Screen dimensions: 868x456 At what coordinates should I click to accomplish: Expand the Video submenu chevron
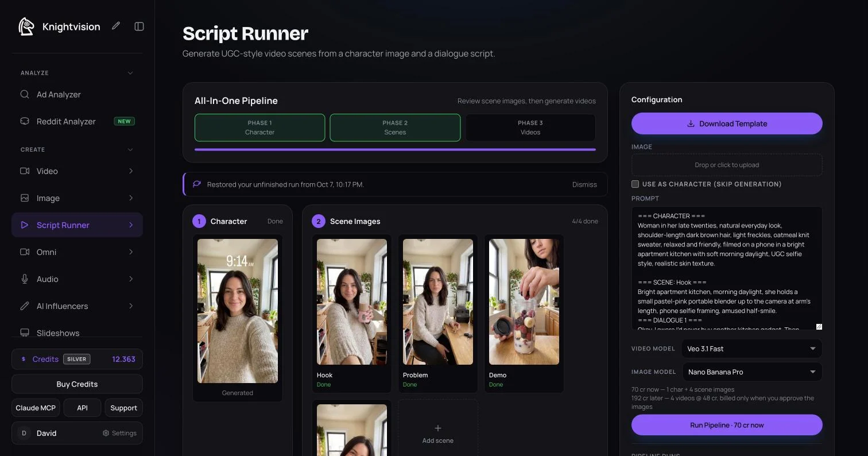click(131, 171)
